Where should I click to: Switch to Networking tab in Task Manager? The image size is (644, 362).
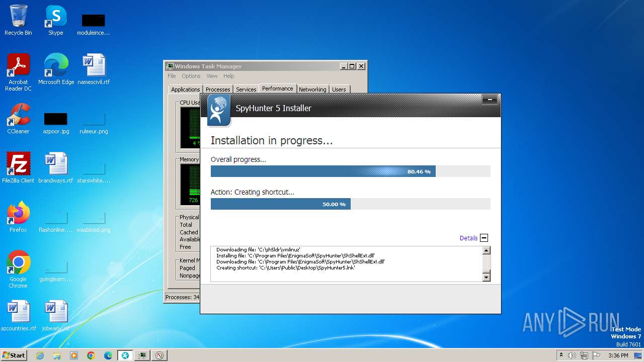click(312, 89)
